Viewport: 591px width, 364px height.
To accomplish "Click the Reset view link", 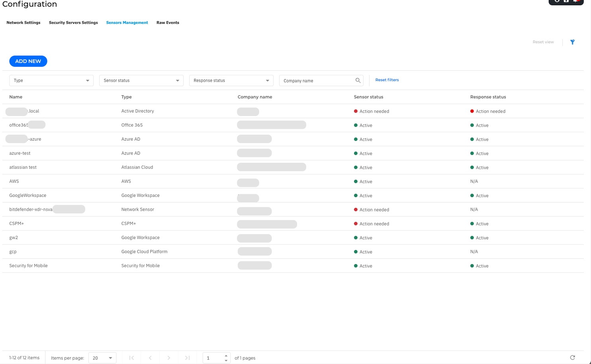I will coord(543,42).
